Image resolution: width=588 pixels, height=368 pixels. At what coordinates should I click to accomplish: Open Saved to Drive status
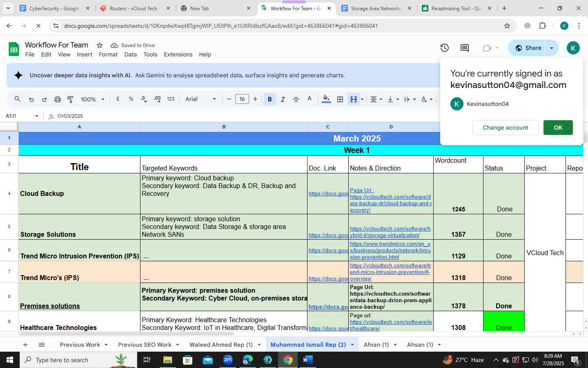[133, 45]
